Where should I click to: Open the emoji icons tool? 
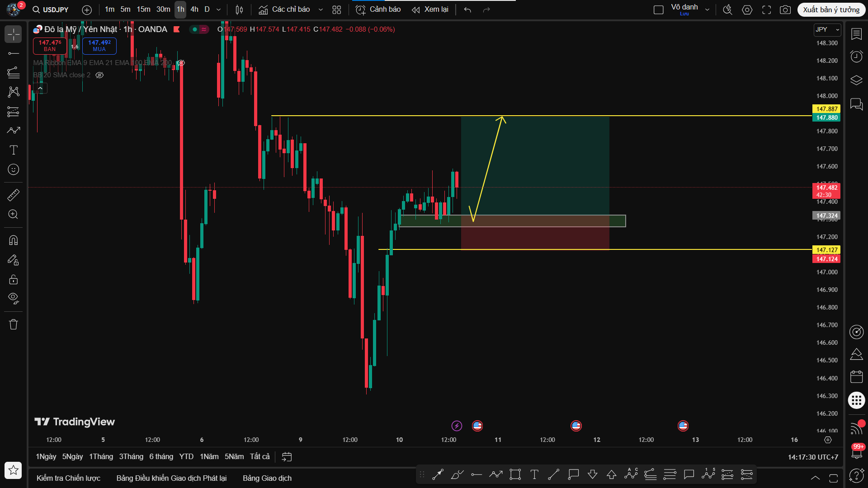click(x=14, y=169)
